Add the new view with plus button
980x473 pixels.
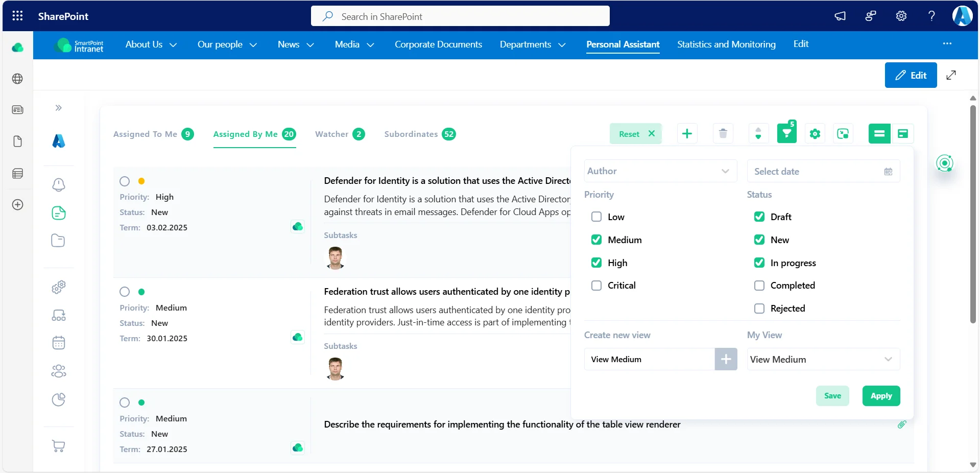pos(726,359)
